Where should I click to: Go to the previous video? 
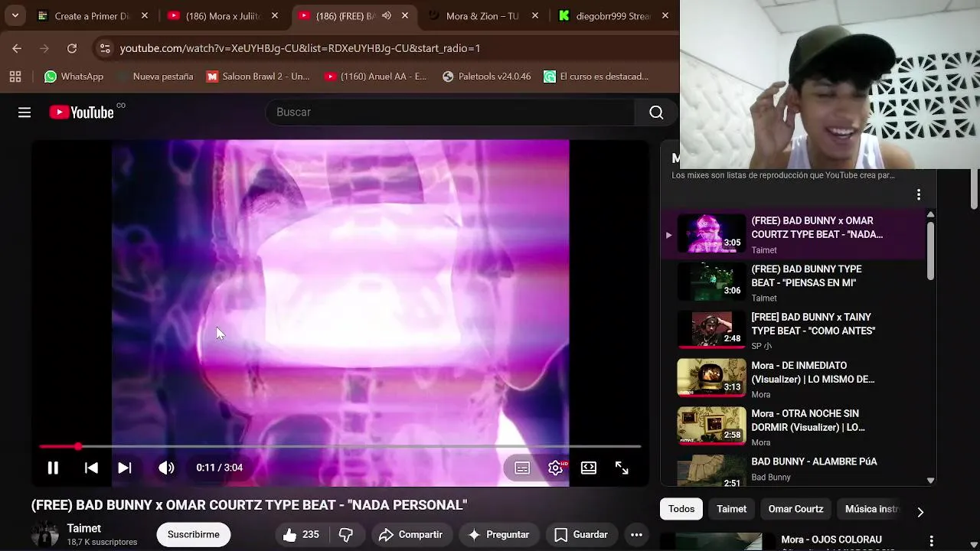[x=91, y=468]
